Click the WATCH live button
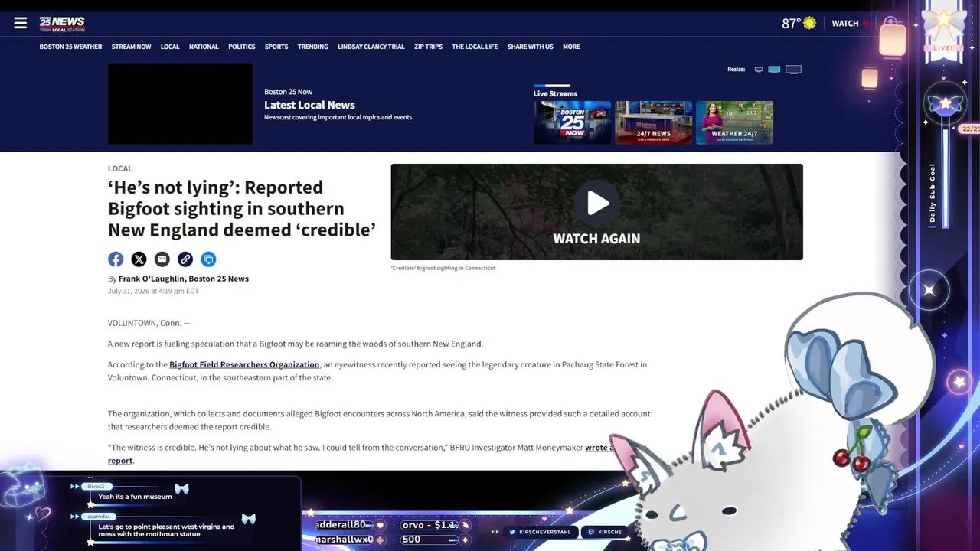The width and height of the screenshot is (980, 551). [x=850, y=24]
